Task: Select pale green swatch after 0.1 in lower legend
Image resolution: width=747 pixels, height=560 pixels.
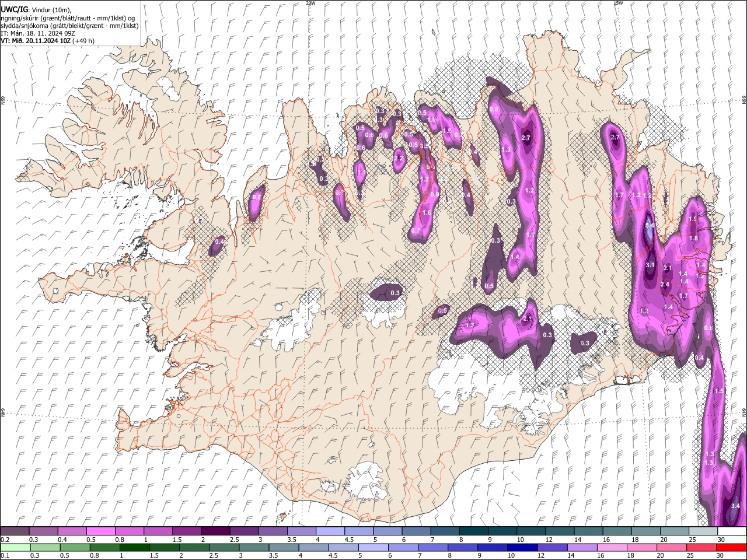Action: coord(15,548)
